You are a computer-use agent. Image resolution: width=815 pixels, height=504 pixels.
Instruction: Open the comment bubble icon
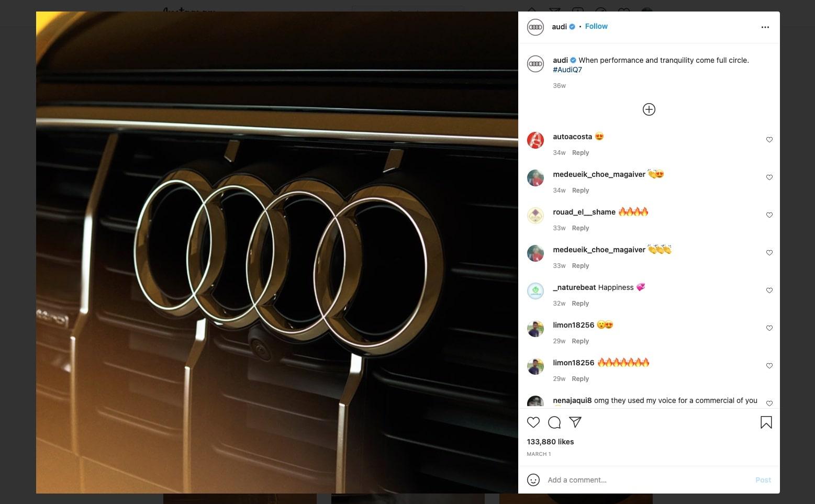pos(554,422)
